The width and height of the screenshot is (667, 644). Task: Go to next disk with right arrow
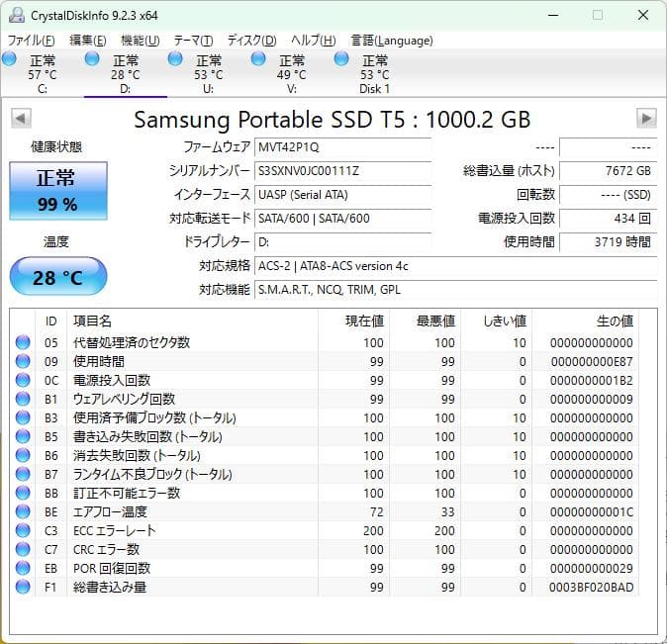[x=646, y=118]
